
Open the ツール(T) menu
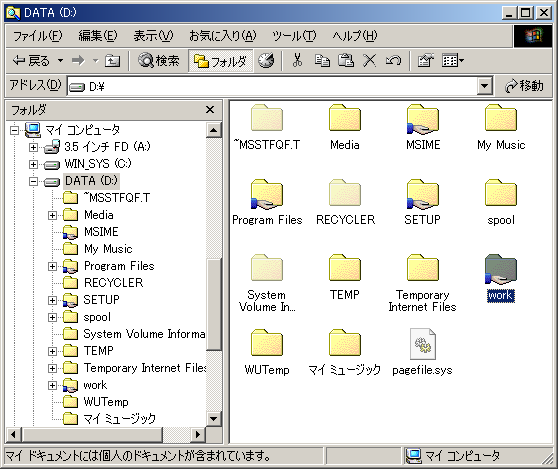tap(294, 36)
